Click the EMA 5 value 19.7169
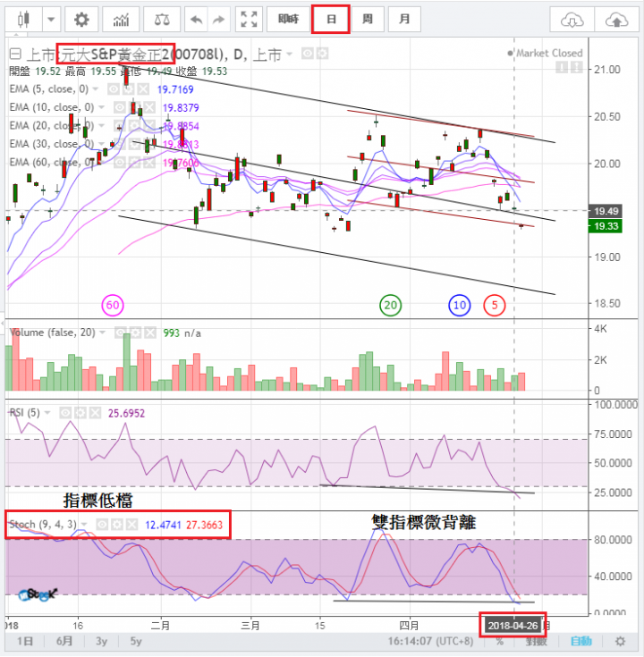Screen dimensions: 644x657 [x=175, y=89]
